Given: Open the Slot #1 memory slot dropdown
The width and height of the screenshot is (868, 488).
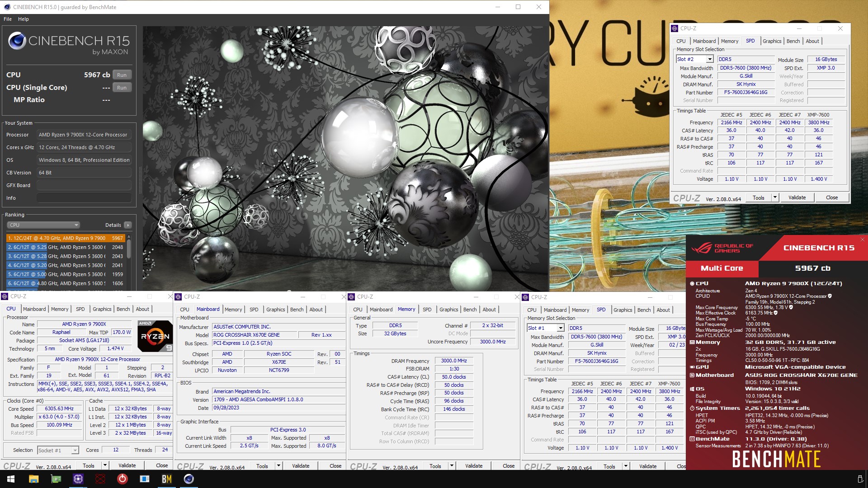Looking at the screenshot, I should 560,328.
